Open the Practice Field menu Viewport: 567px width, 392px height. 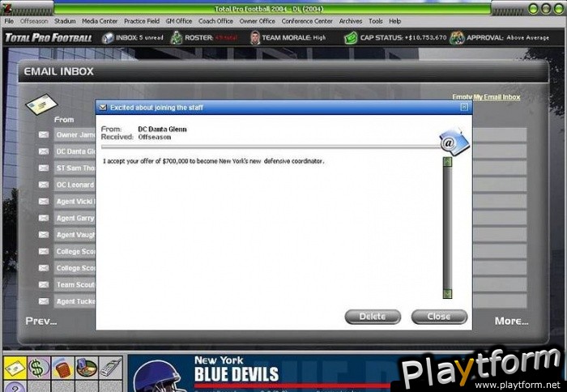142,21
